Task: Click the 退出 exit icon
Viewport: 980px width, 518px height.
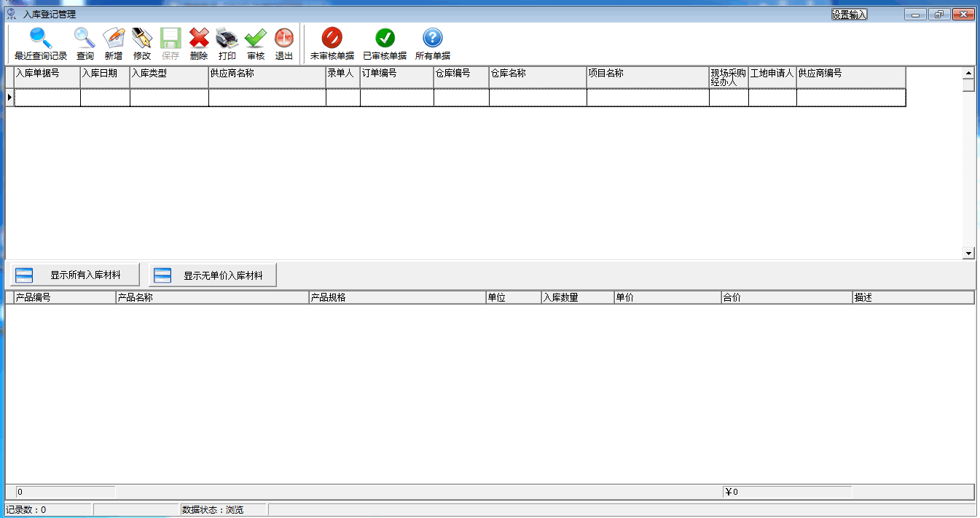Action: [283, 39]
